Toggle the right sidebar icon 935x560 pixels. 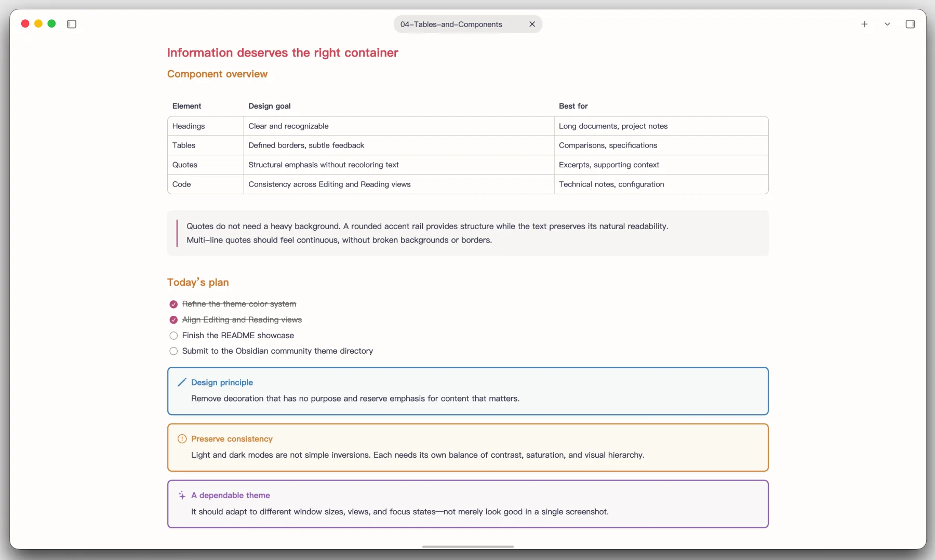[x=910, y=24]
